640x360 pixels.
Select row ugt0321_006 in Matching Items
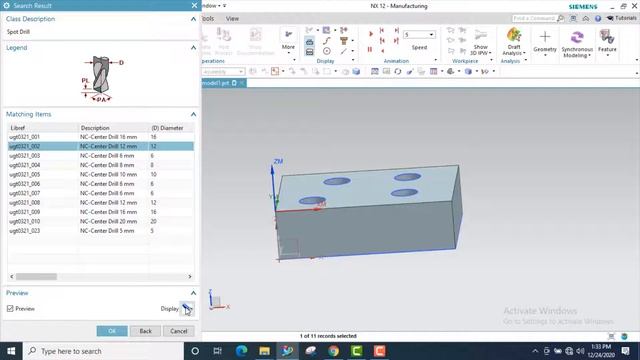pyautogui.click(x=101, y=184)
